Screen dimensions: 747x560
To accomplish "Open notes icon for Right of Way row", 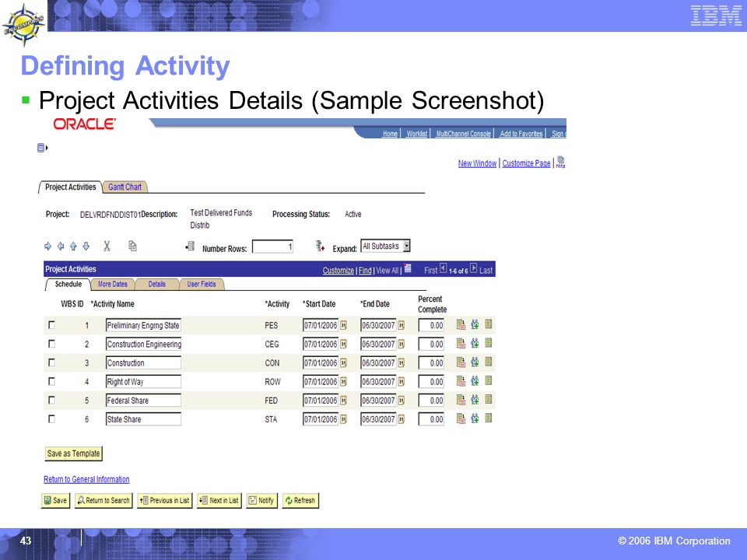I will pyautogui.click(x=489, y=380).
